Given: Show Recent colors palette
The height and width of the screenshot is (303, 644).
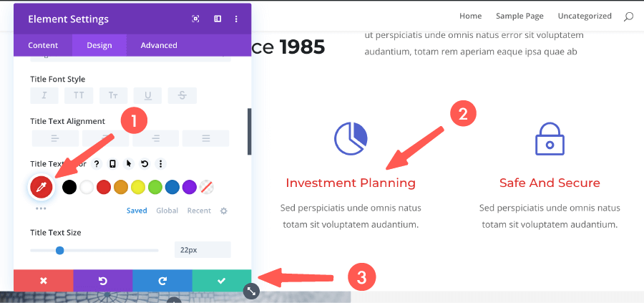Looking at the screenshot, I should (199, 211).
